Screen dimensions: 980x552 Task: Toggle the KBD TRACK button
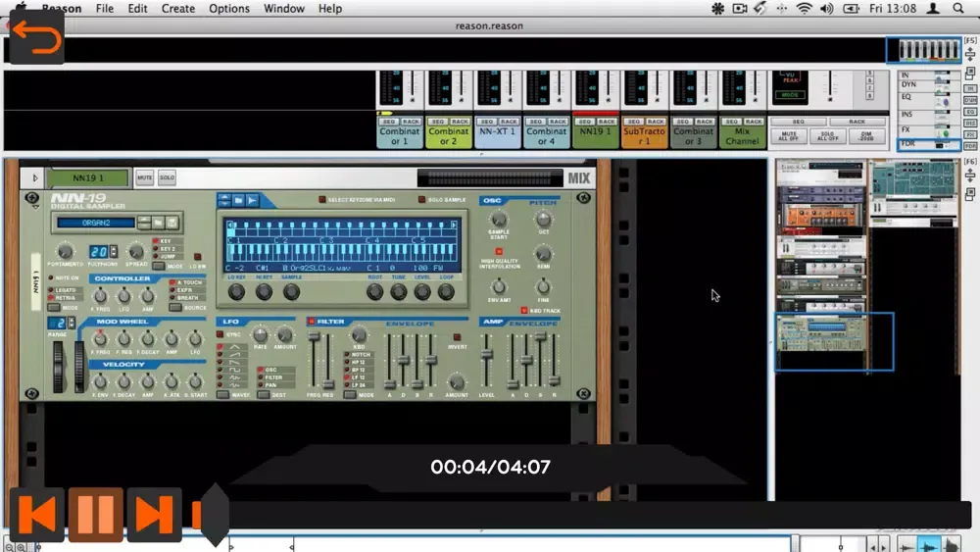click(x=523, y=310)
